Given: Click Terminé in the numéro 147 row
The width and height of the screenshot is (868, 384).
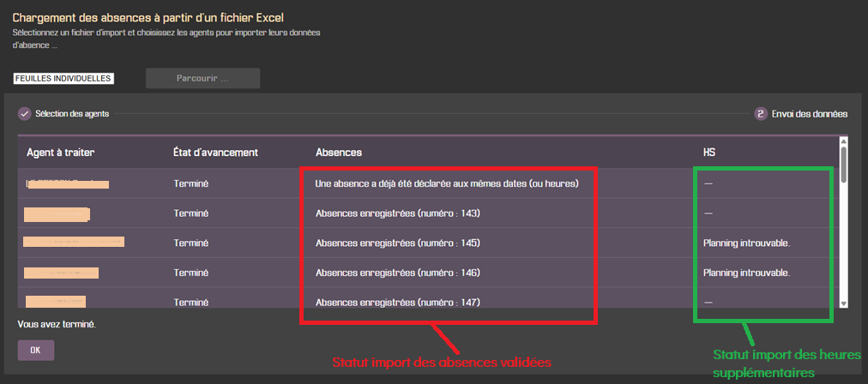Looking at the screenshot, I should [191, 303].
